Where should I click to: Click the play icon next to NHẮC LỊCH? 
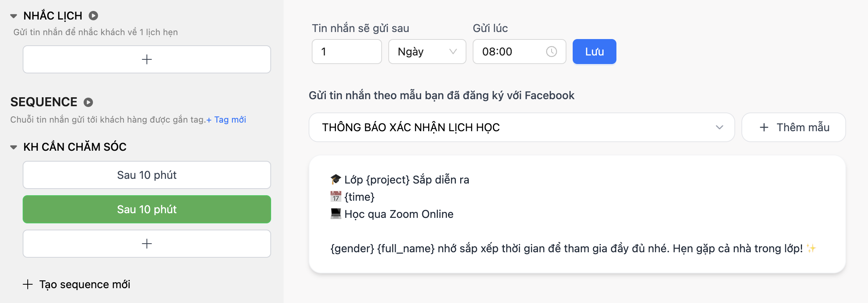pyautogui.click(x=93, y=16)
